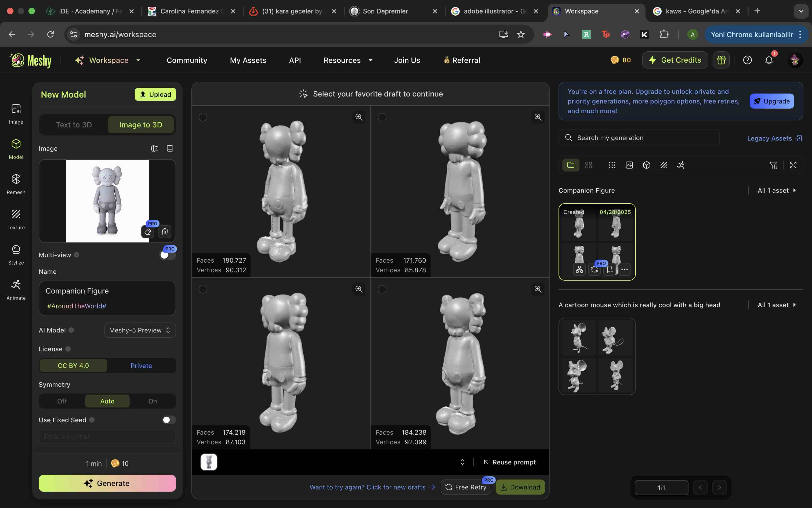Toggle the Multi-view PRO switch
Viewport: 812px width, 508px height.
point(168,255)
